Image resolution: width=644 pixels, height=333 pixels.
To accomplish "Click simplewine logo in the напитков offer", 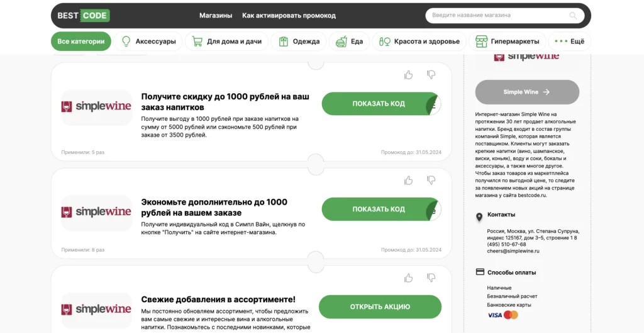I will coord(97,107).
